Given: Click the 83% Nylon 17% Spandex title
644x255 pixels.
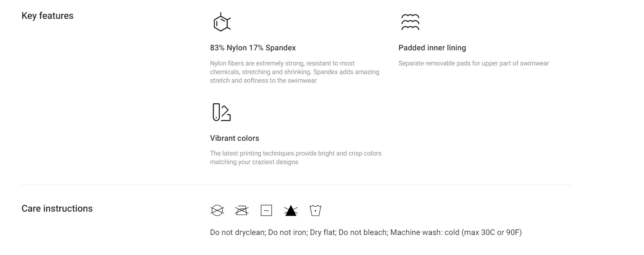Looking at the screenshot, I should tap(253, 48).
